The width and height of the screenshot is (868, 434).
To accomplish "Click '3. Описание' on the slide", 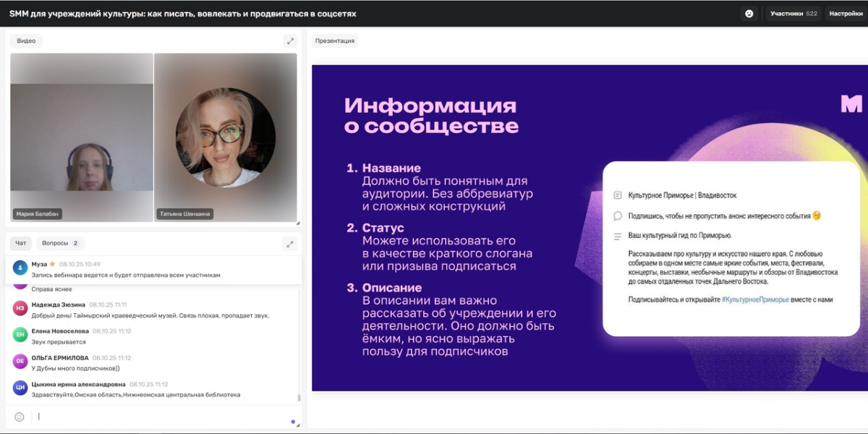I will tap(384, 287).
